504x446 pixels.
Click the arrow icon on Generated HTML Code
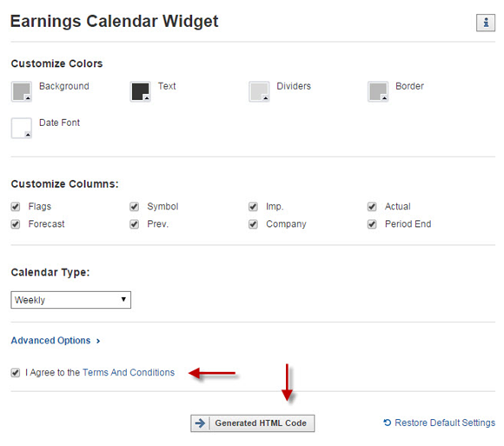(200, 423)
